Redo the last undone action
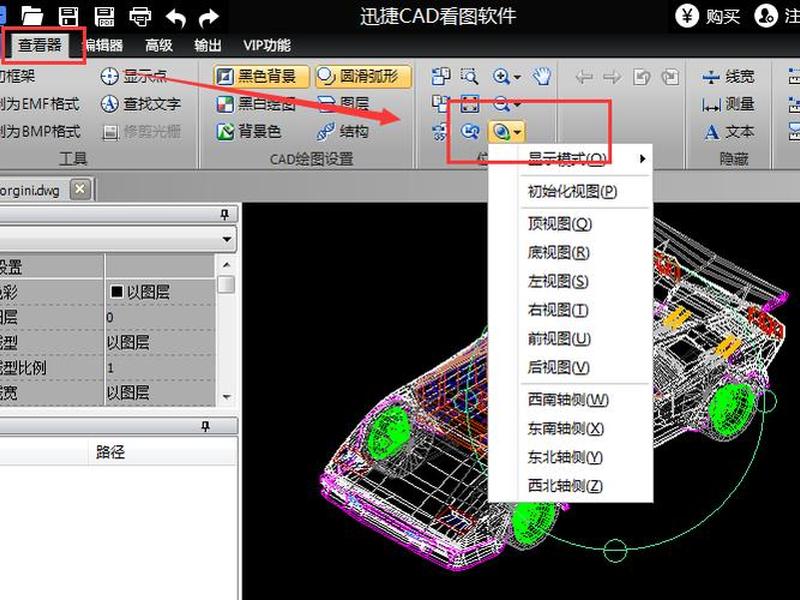Screen dimensions: 800x600 point(209,17)
